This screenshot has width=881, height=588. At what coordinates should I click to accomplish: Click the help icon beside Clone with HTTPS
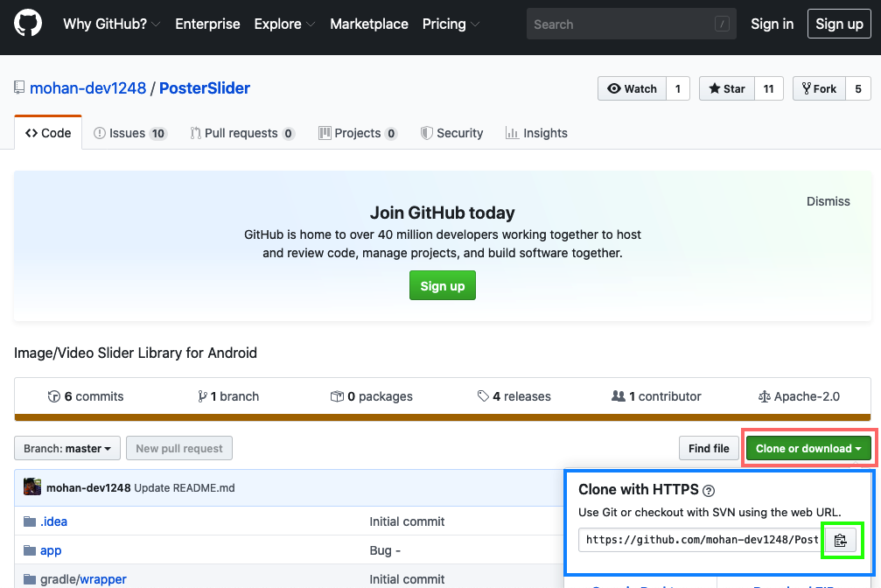[x=709, y=491]
